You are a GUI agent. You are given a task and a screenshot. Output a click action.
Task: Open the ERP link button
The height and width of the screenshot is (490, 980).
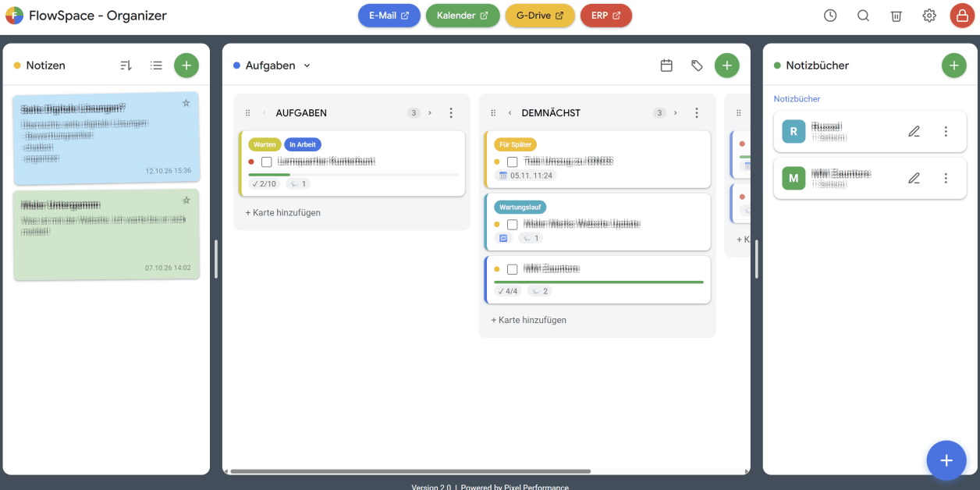606,16
